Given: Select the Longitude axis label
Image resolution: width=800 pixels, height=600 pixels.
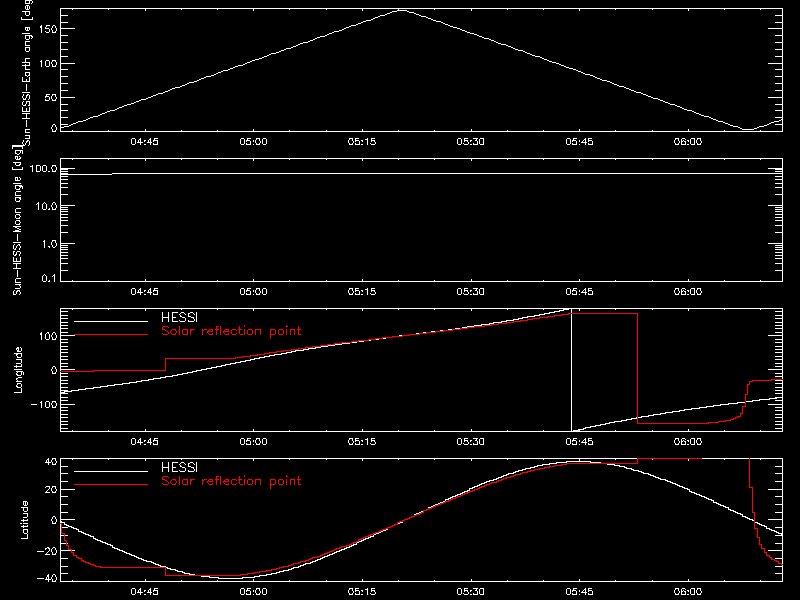Looking at the screenshot, I should [x=18, y=370].
